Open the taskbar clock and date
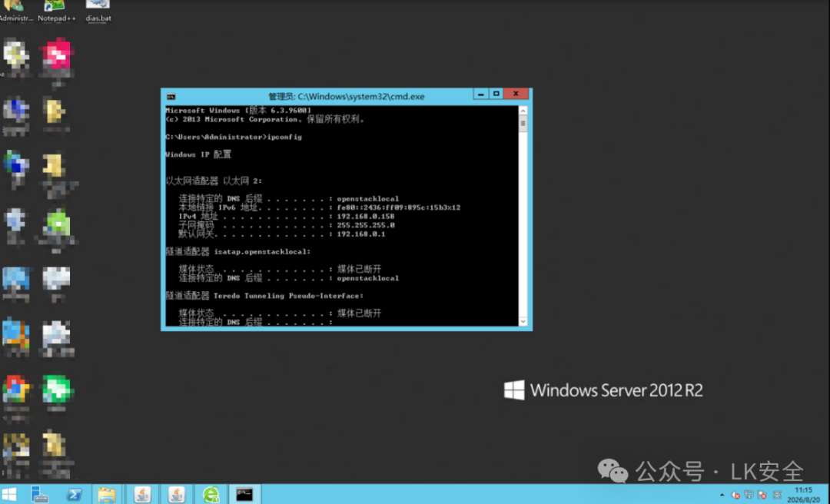 point(804,495)
